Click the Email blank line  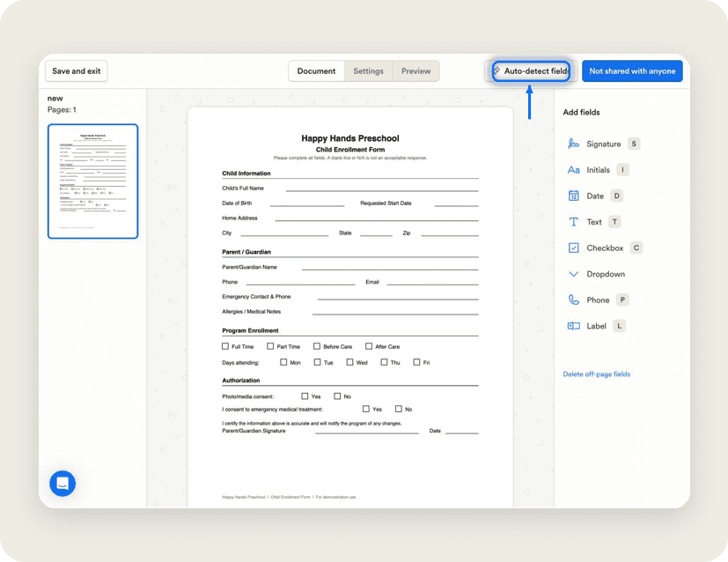click(433, 284)
